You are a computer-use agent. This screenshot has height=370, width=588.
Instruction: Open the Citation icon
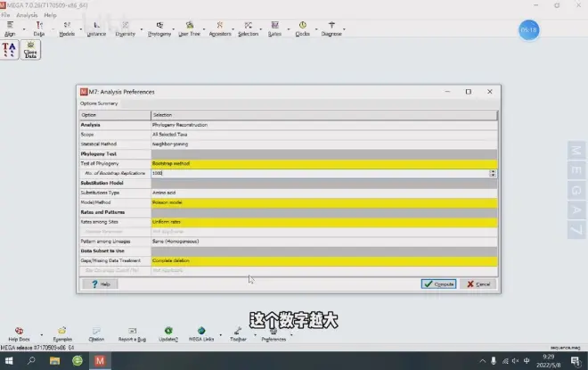(96, 333)
